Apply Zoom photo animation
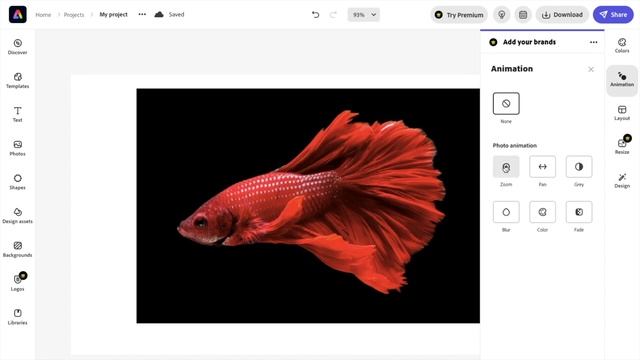Image resolution: width=640 pixels, height=360 pixels. (506, 167)
